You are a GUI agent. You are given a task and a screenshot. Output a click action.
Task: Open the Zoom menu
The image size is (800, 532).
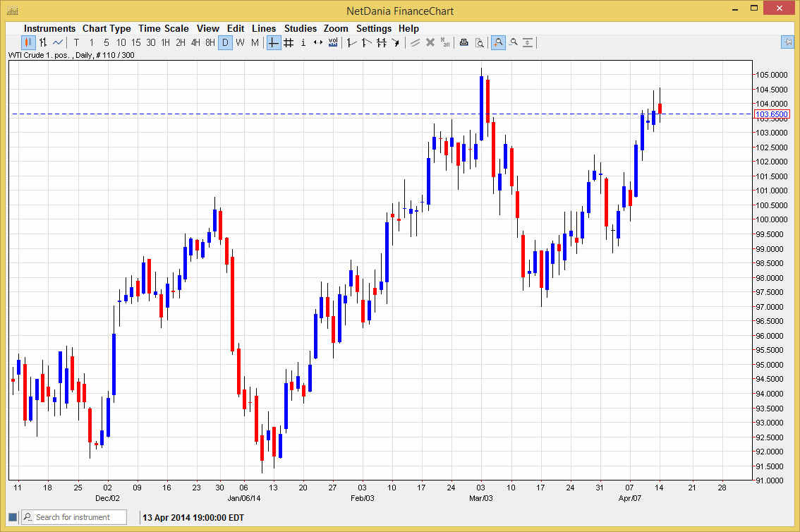[336, 28]
